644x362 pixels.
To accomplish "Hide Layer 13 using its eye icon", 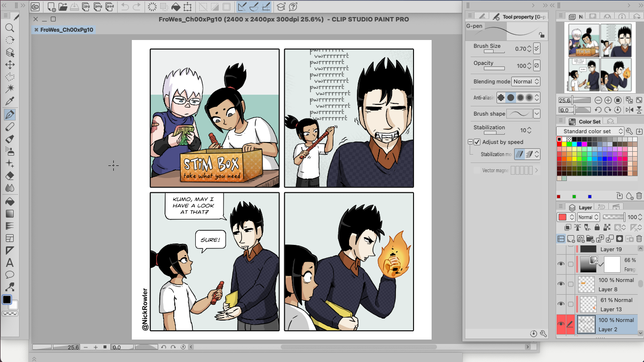I will [x=561, y=304].
